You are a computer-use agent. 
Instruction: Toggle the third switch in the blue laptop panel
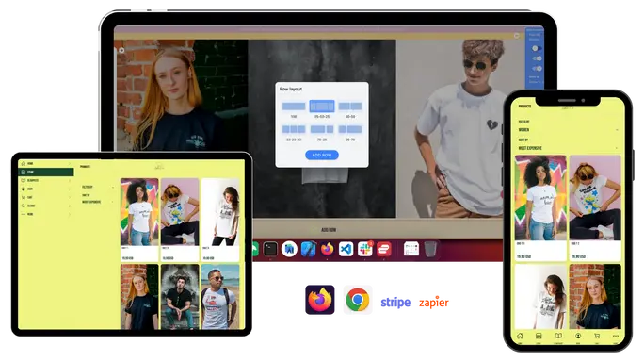(x=537, y=68)
